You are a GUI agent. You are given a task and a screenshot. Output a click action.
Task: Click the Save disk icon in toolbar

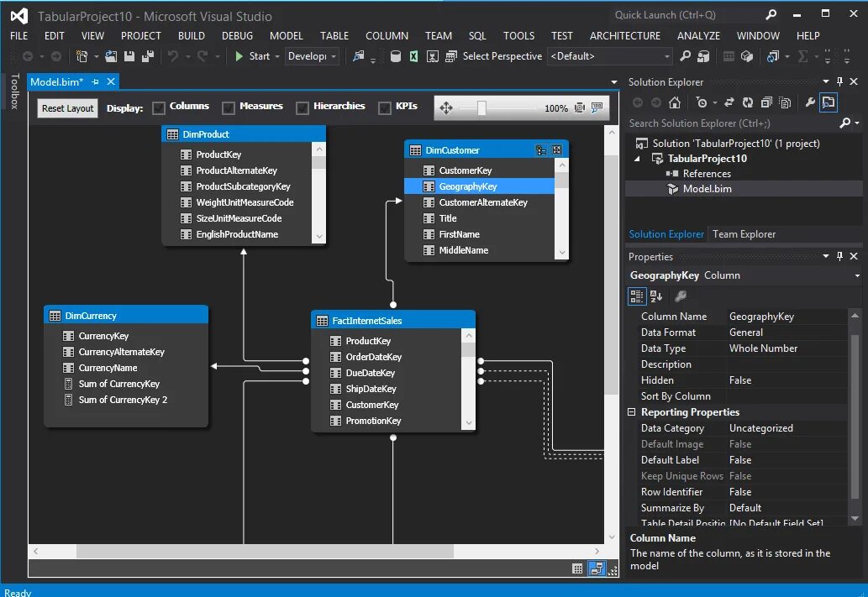tap(129, 56)
